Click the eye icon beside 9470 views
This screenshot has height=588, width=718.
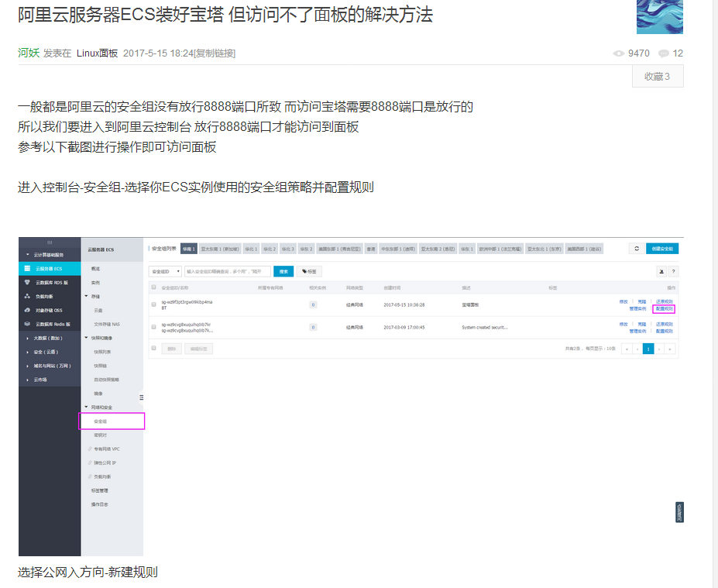coord(619,53)
